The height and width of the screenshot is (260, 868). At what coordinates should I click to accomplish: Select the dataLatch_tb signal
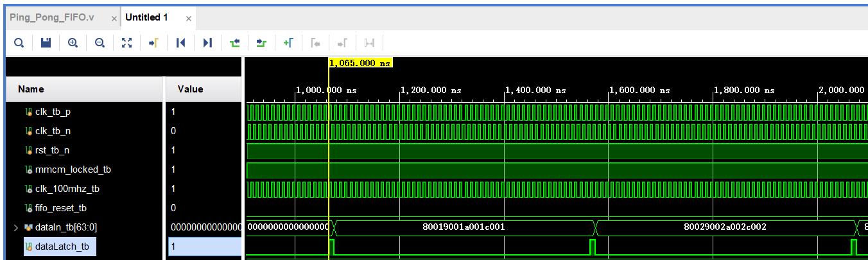pos(60,247)
